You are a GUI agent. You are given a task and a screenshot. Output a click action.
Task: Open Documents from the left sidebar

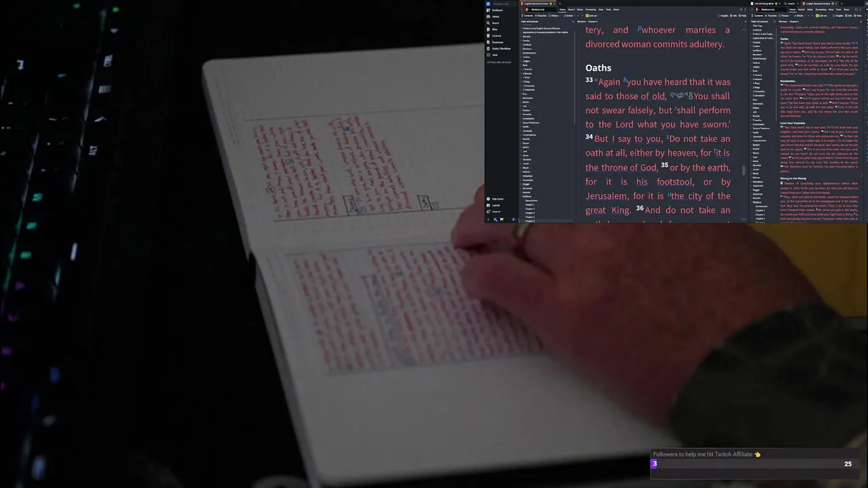tap(497, 42)
